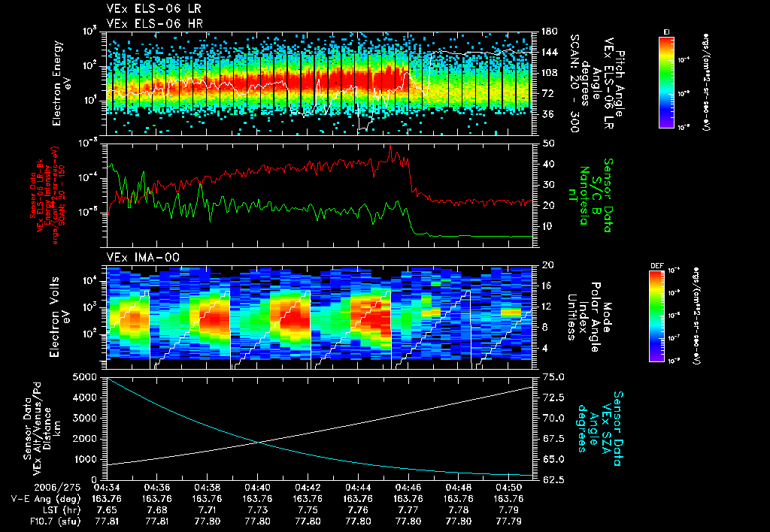
Task: Click the 'Electron Volts eV' axis label
Action: 59,316
